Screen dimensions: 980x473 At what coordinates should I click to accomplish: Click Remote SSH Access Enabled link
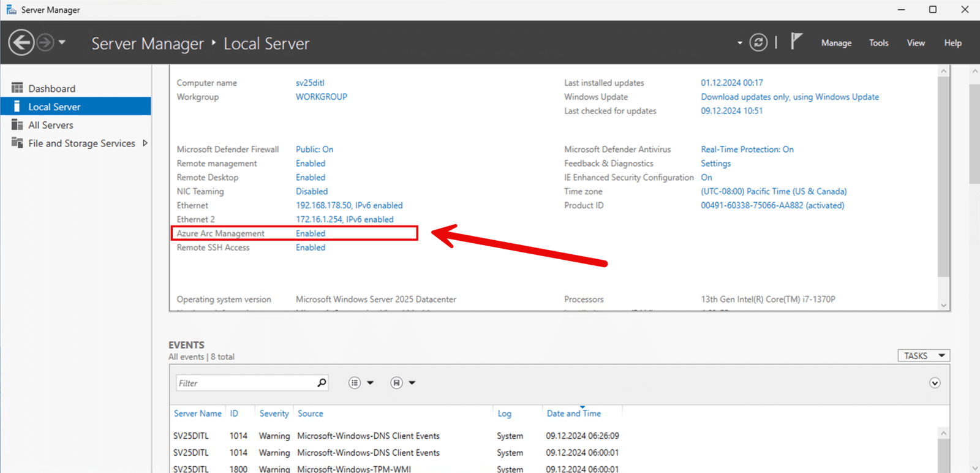[x=311, y=248]
